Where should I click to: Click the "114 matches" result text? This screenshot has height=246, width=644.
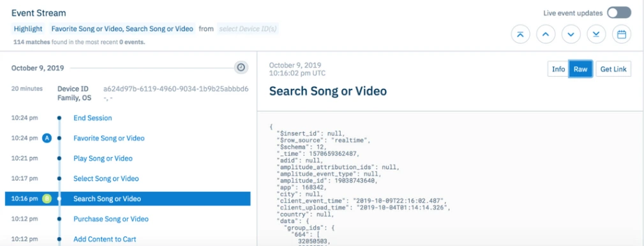32,42
